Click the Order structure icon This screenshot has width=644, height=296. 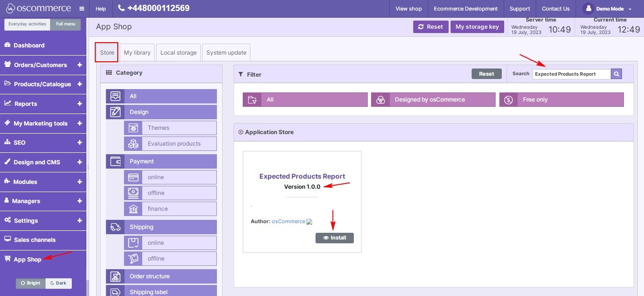coord(115,276)
